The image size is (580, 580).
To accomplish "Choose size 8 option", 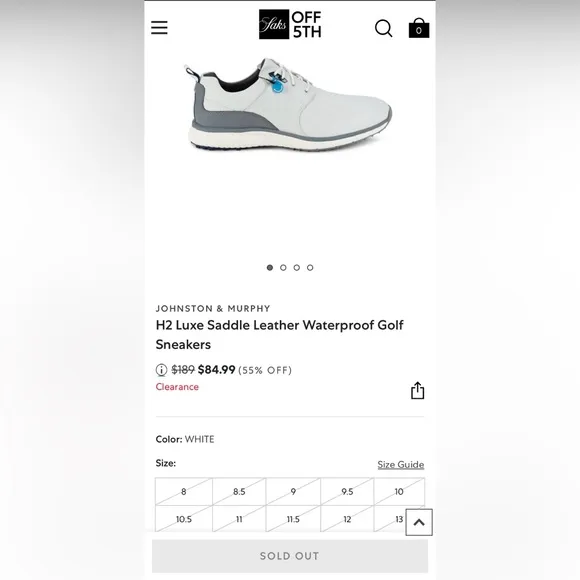I will (184, 492).
